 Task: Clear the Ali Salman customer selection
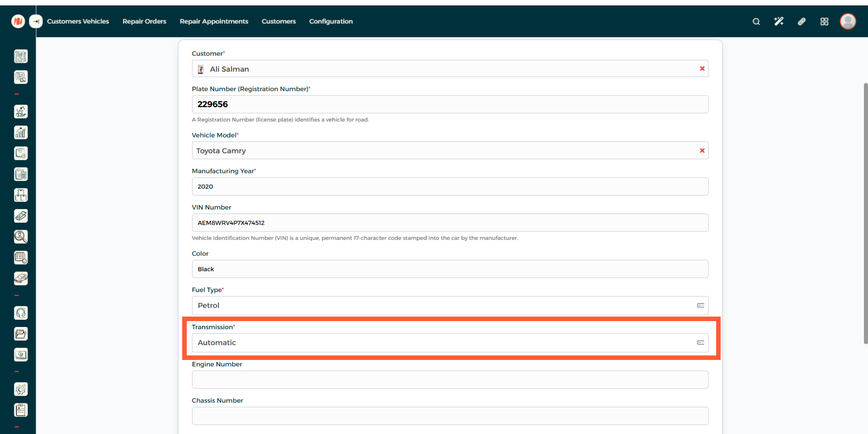pos(702,69)
